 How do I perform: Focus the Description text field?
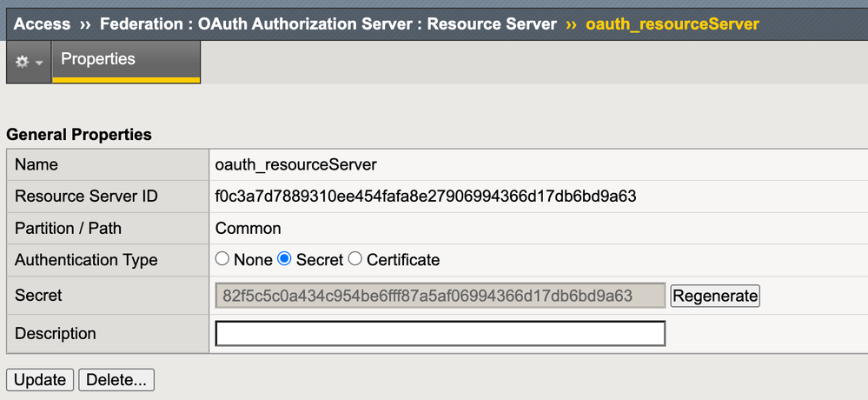[x=440, y=334]
